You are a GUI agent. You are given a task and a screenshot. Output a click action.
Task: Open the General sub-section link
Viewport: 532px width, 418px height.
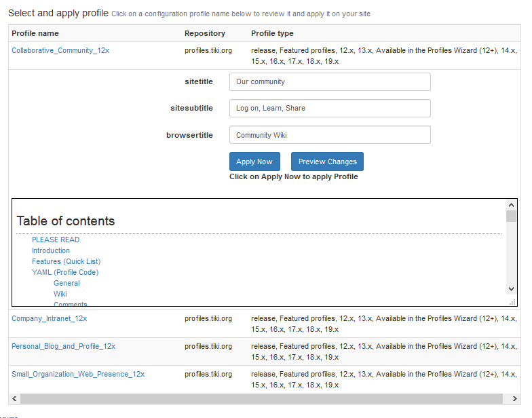66,283
